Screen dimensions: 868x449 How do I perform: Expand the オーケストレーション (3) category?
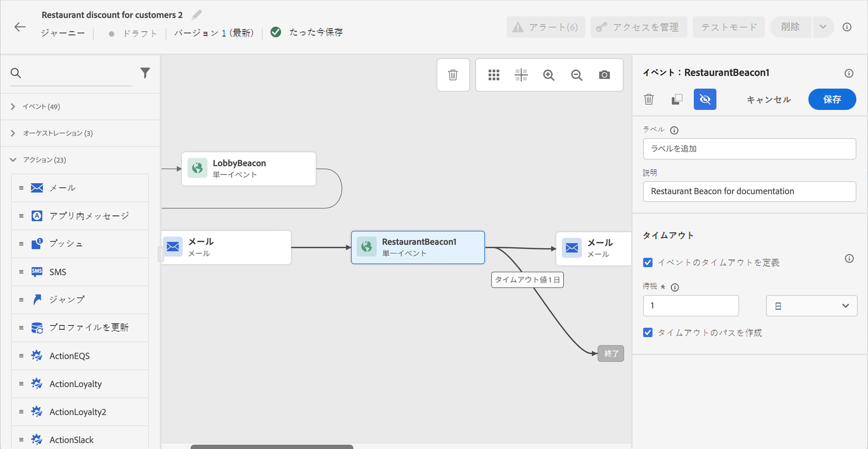(57, 133)
